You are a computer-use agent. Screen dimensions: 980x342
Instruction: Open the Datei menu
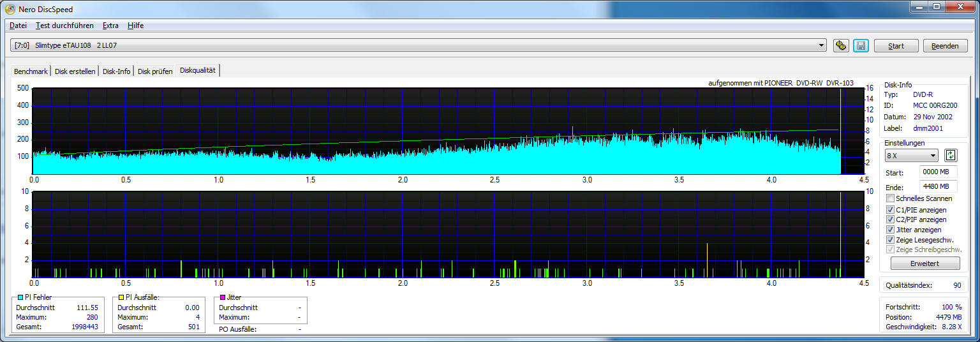pos(18,26)
